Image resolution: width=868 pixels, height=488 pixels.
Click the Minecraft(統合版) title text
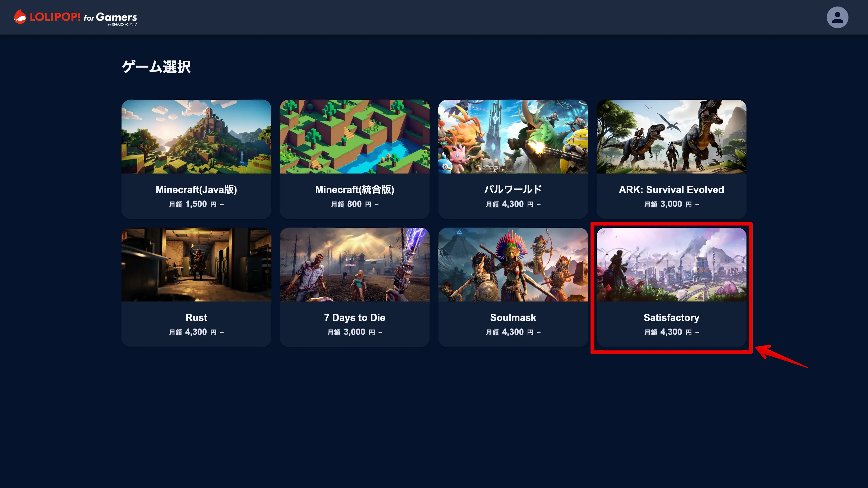coord(355,190)
